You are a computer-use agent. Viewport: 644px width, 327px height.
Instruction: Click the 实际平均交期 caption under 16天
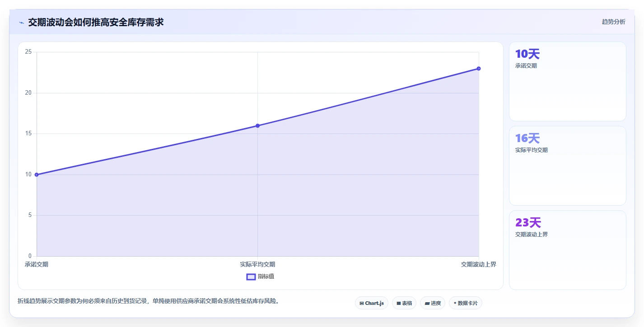[532, 150]
